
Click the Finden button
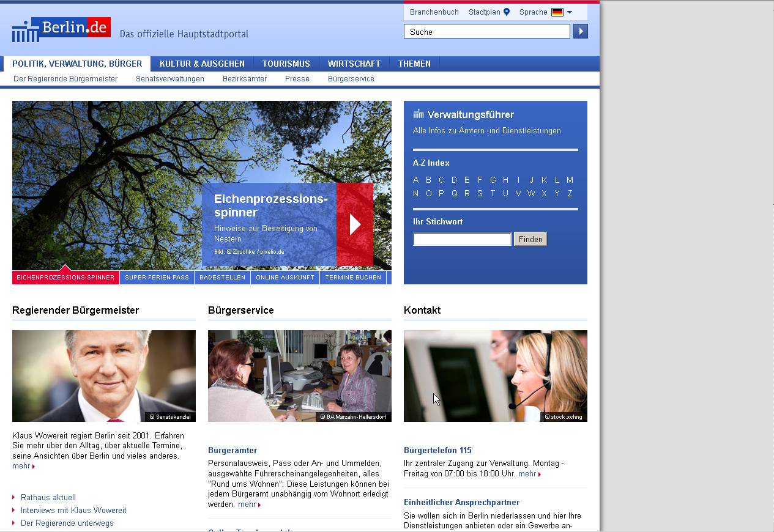click(x=530, y=239)
